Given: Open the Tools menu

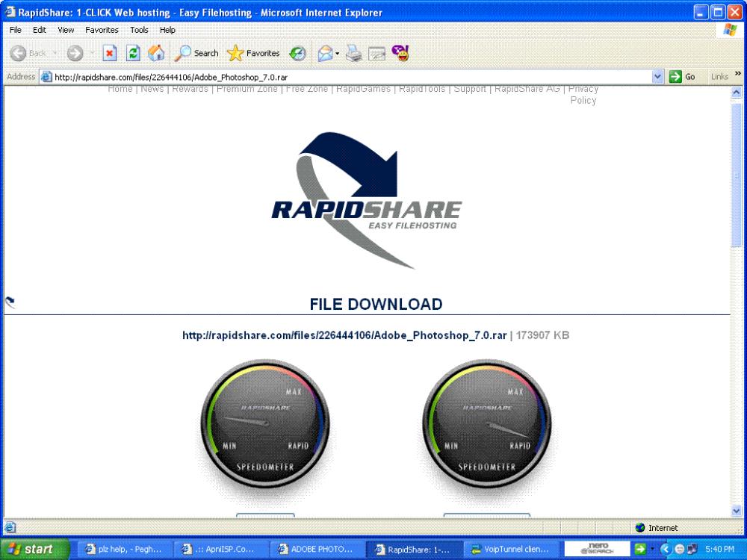Looking at the screenshot, I should [139, 30].
